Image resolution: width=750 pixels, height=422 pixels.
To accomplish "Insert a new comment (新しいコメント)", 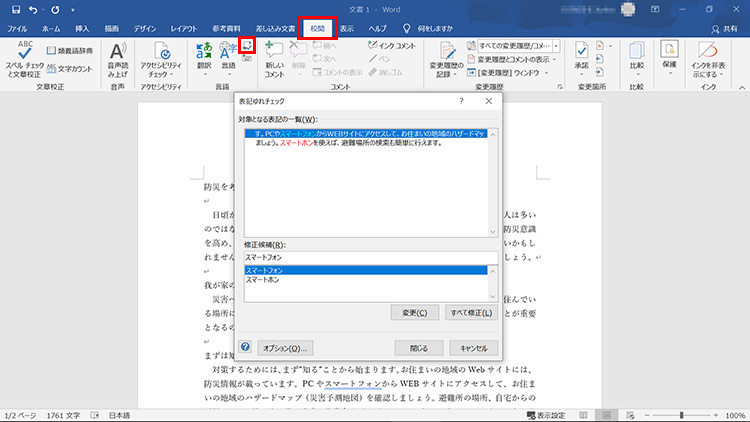I will [274, 58].
